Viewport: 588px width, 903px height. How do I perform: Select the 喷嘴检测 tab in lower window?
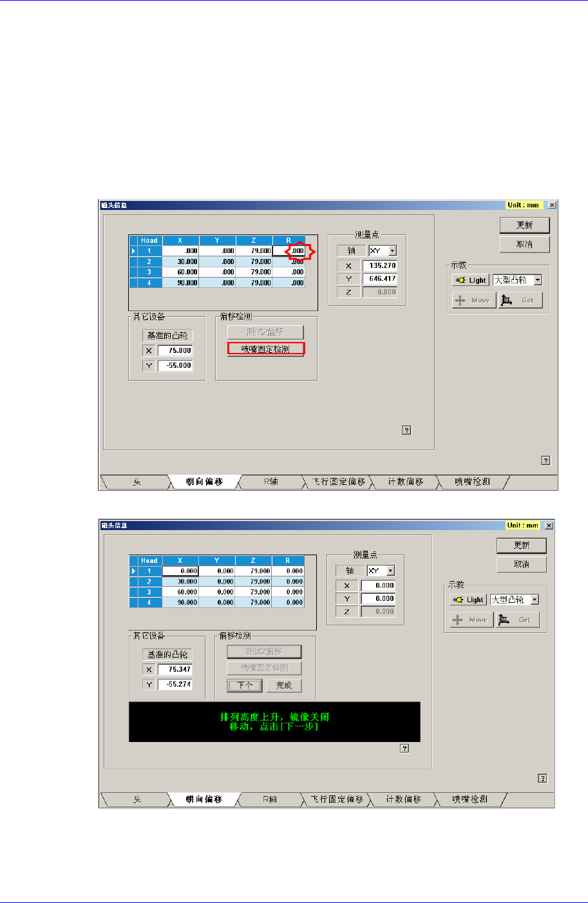click(470, 799)
